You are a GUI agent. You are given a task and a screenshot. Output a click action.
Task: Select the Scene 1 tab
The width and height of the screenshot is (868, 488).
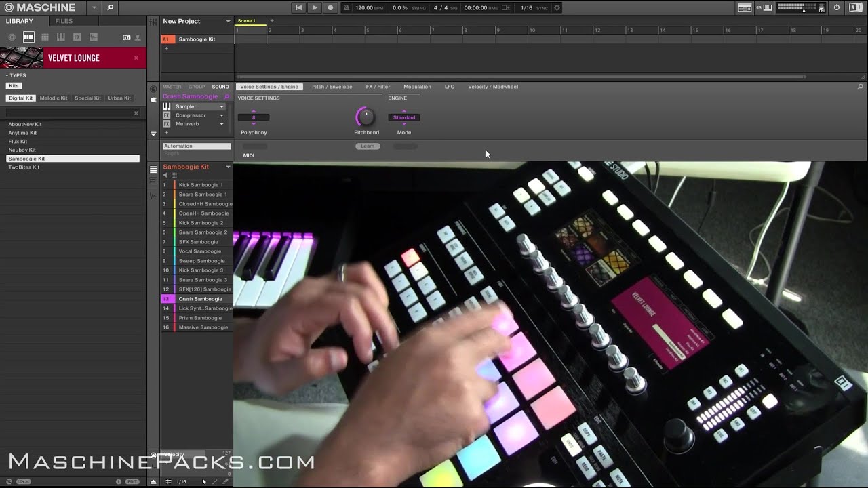click(250, 21)
